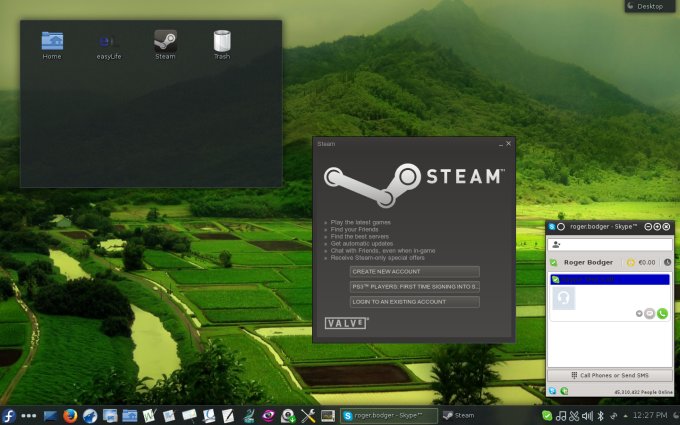This screenshot has height=425, width=680.
Task: Open the scissors clipboard tray icon
Action: point(574,416)
